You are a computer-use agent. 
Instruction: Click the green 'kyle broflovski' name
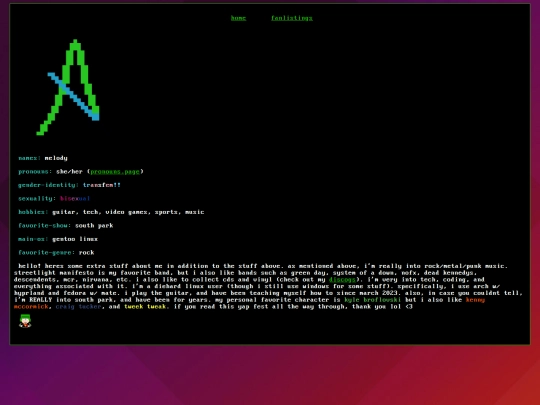point(372,300)
